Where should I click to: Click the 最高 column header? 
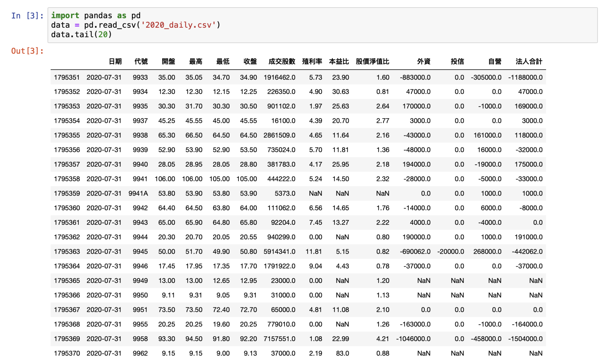tap(196, 61)
